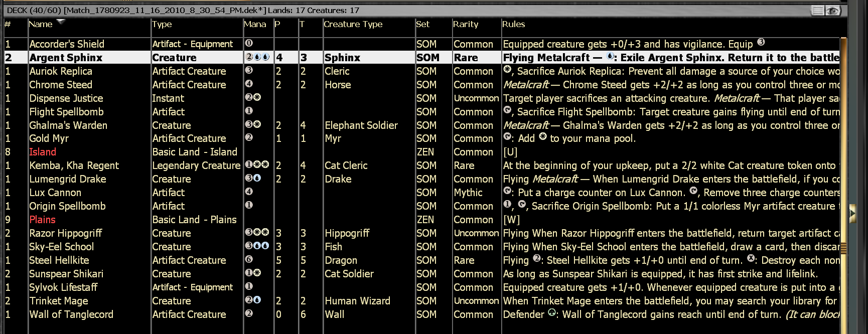Viewport: 868px width, 334px height.
Task: Click the Elephant Soldier creature type cell
Action: [361, 125]
